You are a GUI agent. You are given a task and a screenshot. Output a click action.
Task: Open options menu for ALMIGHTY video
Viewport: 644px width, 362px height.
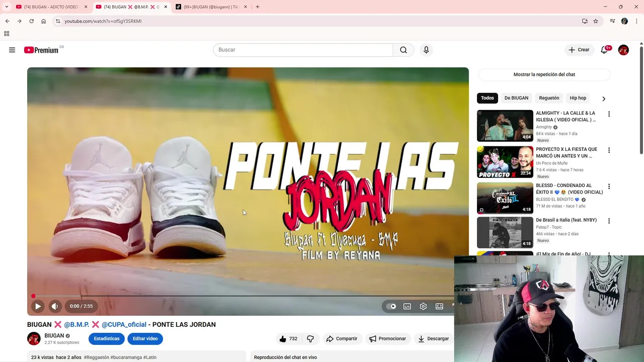[x=609, y=114]
